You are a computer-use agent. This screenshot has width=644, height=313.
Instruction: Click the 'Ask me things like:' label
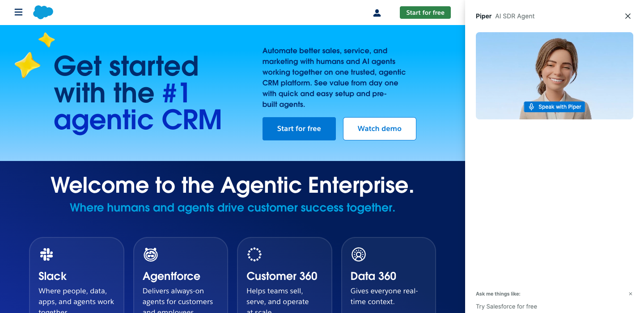click(498, 294)
